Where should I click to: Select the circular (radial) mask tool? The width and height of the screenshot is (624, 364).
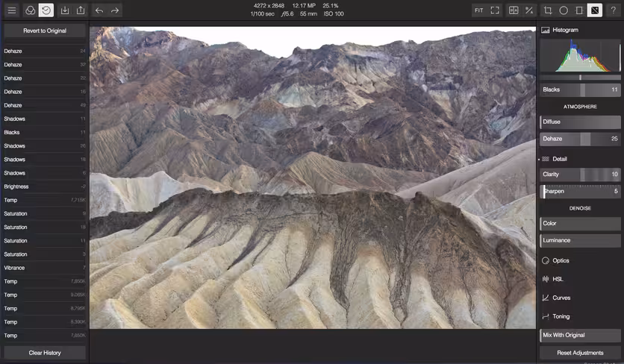564,10
